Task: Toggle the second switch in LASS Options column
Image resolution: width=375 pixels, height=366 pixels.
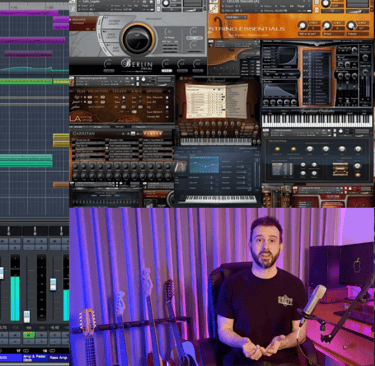Action: (167, 102)
